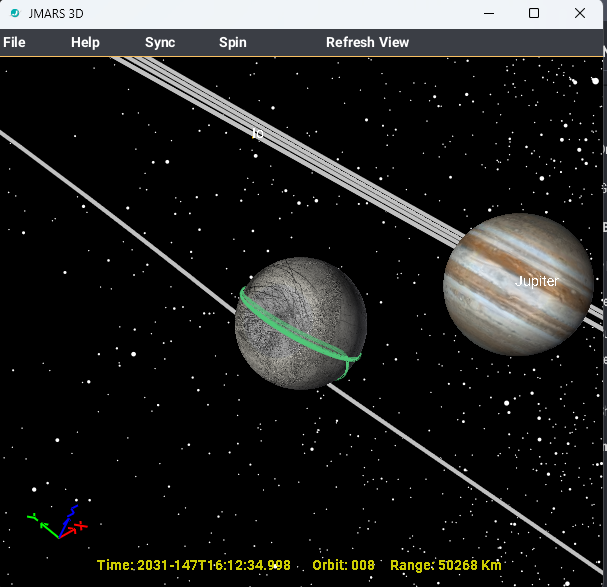Click the XYZ axis orientation indicator
607x587 pixels.
coord(58,522)
